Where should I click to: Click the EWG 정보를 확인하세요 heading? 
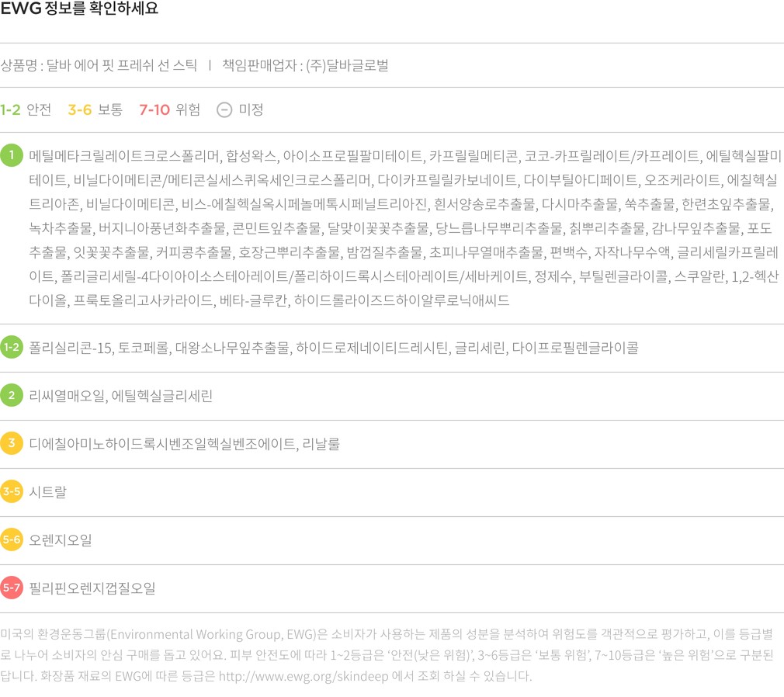79,10
